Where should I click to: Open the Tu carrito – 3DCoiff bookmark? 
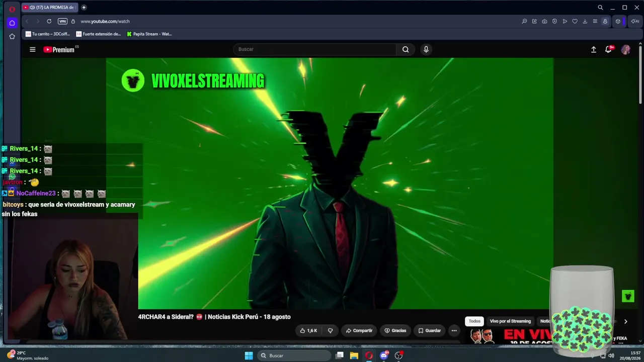tap(48, 34)
